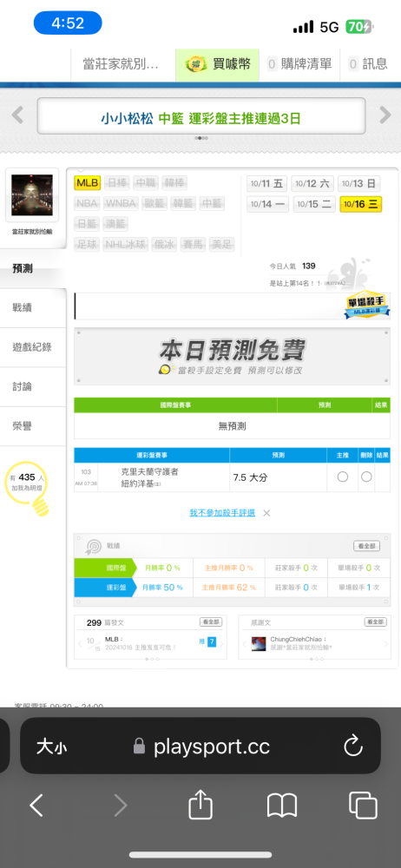
Task: Select the 主推 radio for 克里夫蘭守護者 game
Action: click(343, 477)
